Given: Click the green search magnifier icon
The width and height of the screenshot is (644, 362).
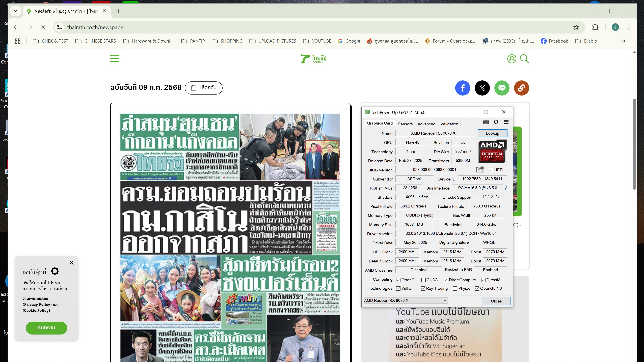Looking at the screenshot, I should (524, 59).
